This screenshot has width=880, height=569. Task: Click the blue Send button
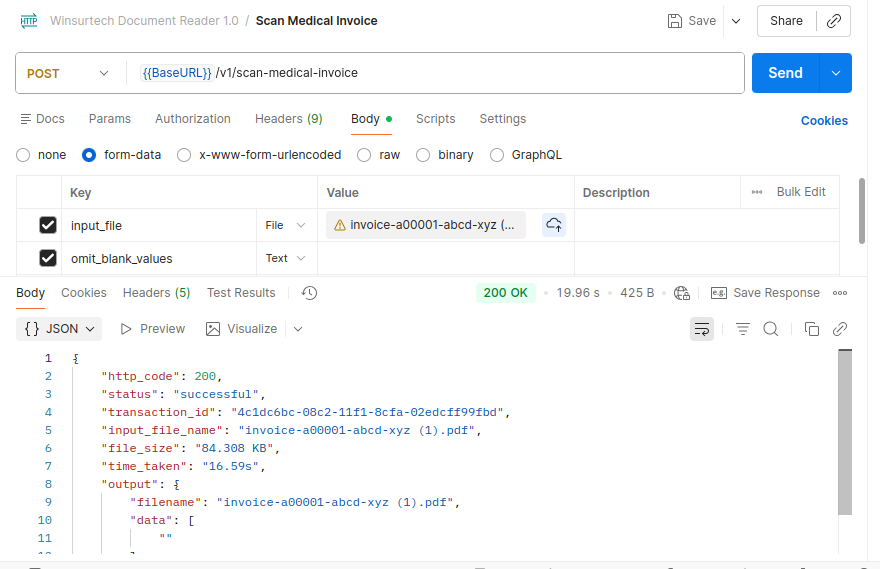(785, 73)
